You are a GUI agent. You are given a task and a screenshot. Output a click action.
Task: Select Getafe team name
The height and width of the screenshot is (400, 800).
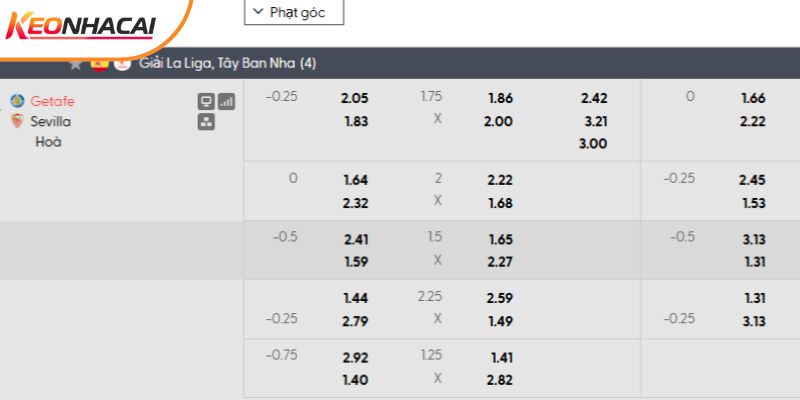click(53, 101)
